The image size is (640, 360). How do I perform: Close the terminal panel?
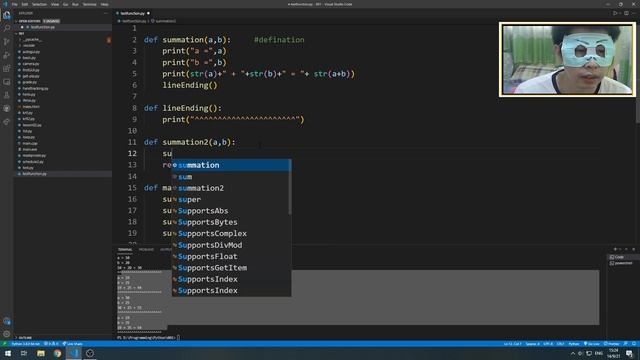point(634,249)
